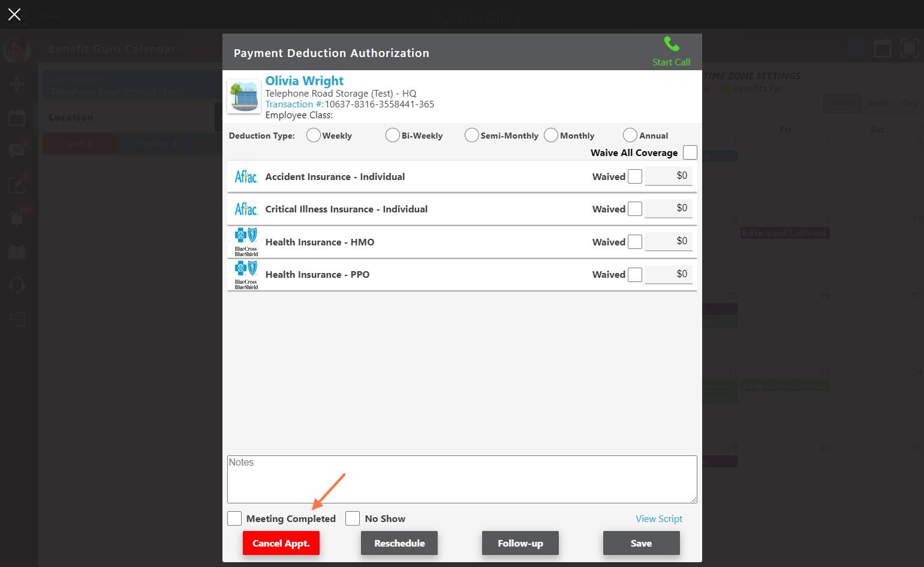
Task: Click Aflac logo beside Accident Insurance
Action: (246, 176)
